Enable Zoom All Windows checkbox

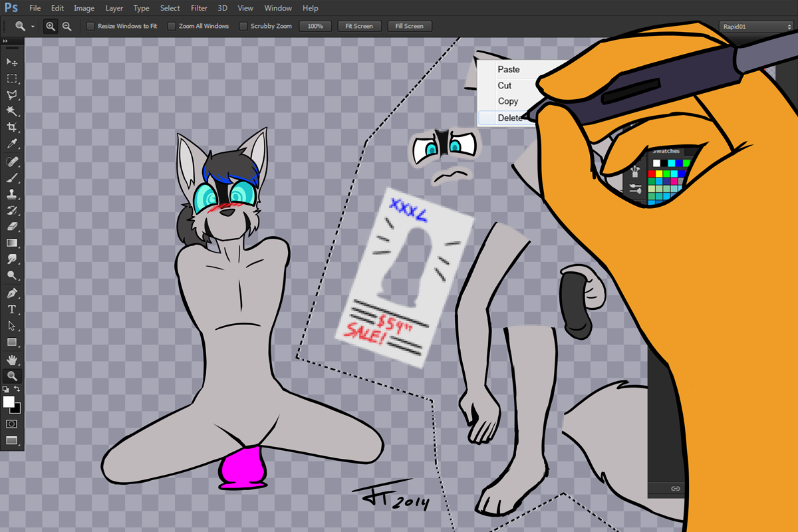point(172,26)
